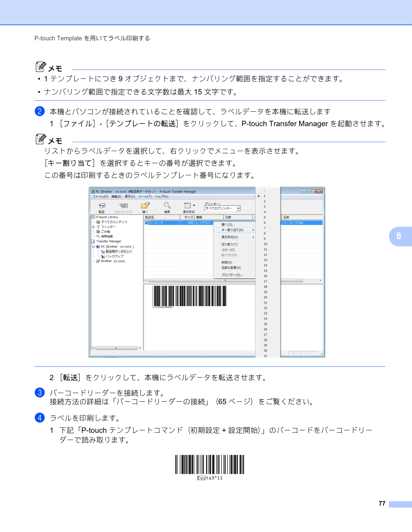Image resolution: width=412 pixels, height=532 pixels.
Task: Choose the dash (no key) option
Action: click(264, 191)
